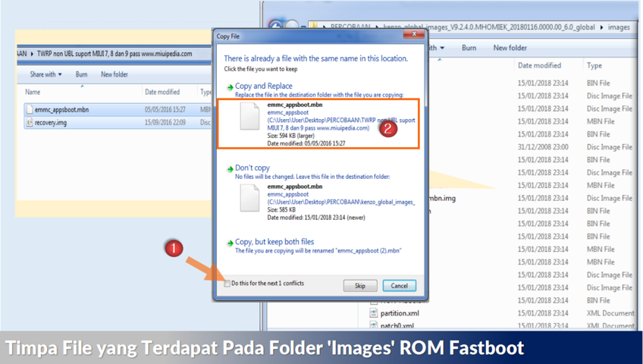Click New folder in the TWRP folder toolbar
643x364 pixels.
114,74
